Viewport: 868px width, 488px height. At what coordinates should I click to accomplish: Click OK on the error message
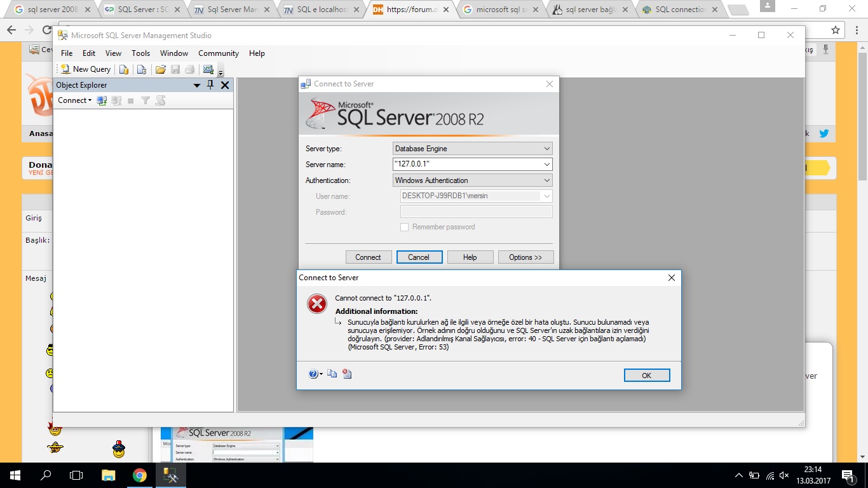[x=647, y=376]
